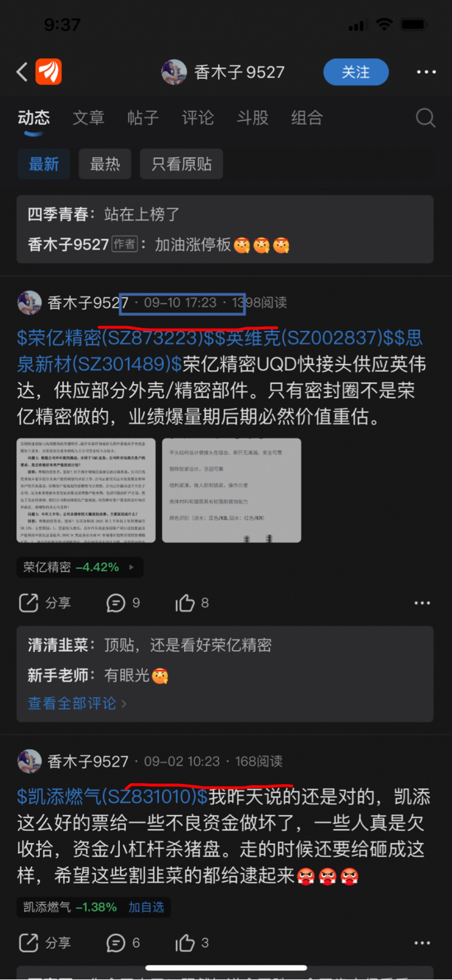The height and width of the screenshot is (980, 452).
Task: Enable 只看原贴 filter
Action: tap(181, 164)
